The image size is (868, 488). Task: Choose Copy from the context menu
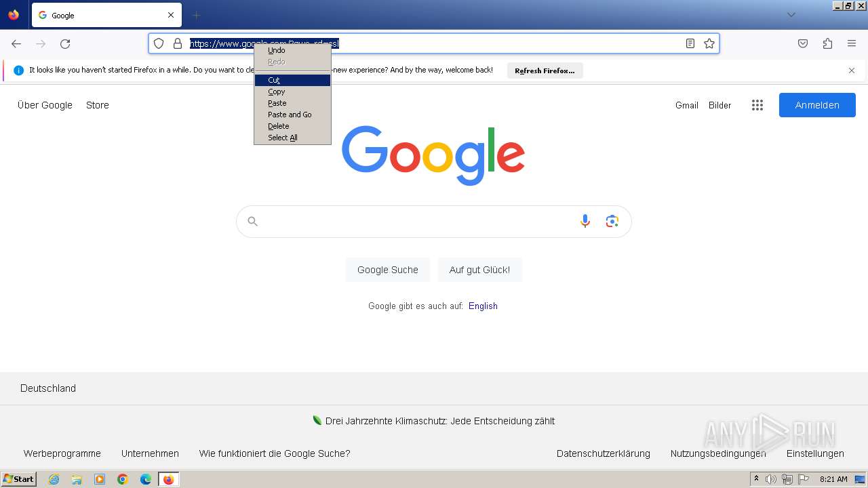(292, 91)
